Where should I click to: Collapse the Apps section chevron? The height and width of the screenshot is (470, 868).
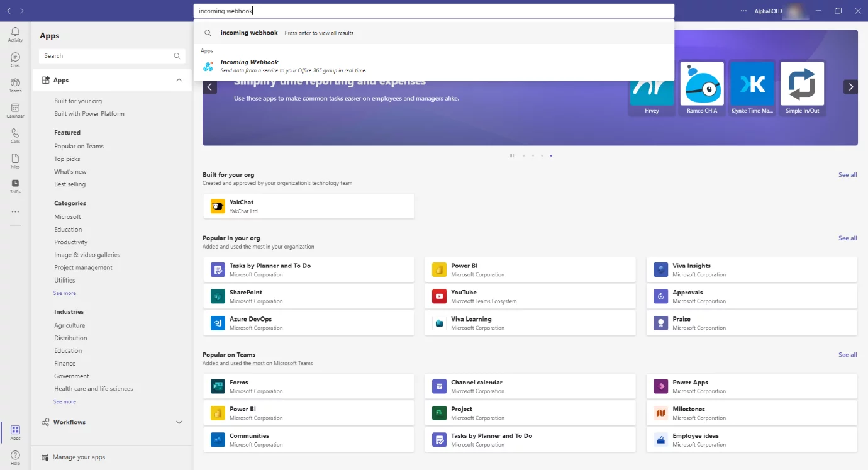point(179,80)
